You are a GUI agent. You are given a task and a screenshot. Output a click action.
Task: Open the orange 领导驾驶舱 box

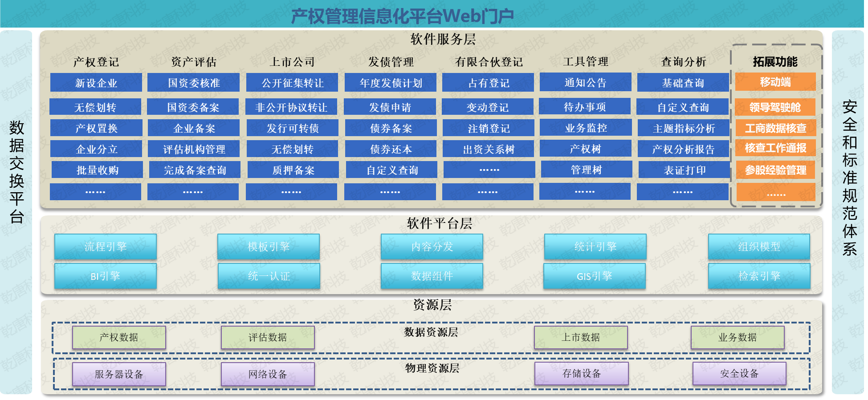[775, 107]
